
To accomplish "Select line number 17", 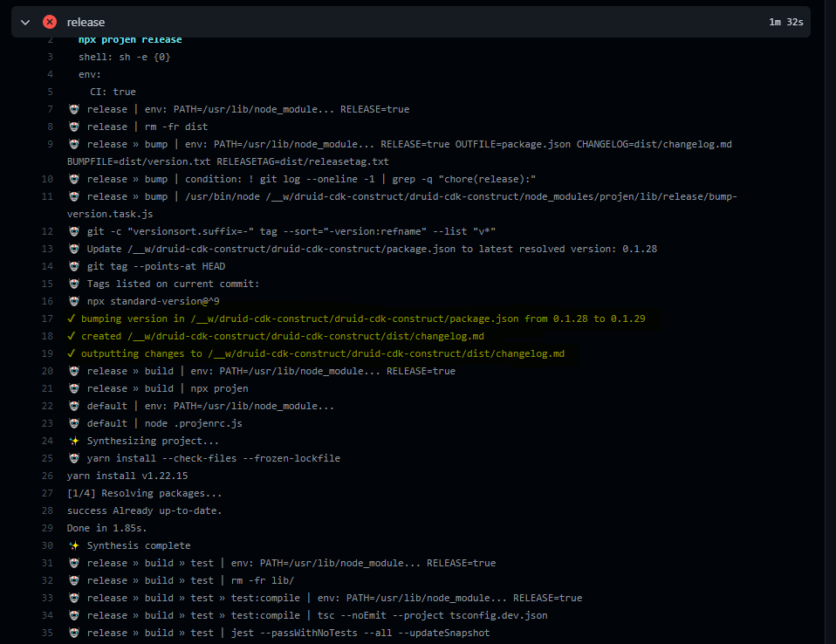I will pyautogui.click(x=48, y=319).
